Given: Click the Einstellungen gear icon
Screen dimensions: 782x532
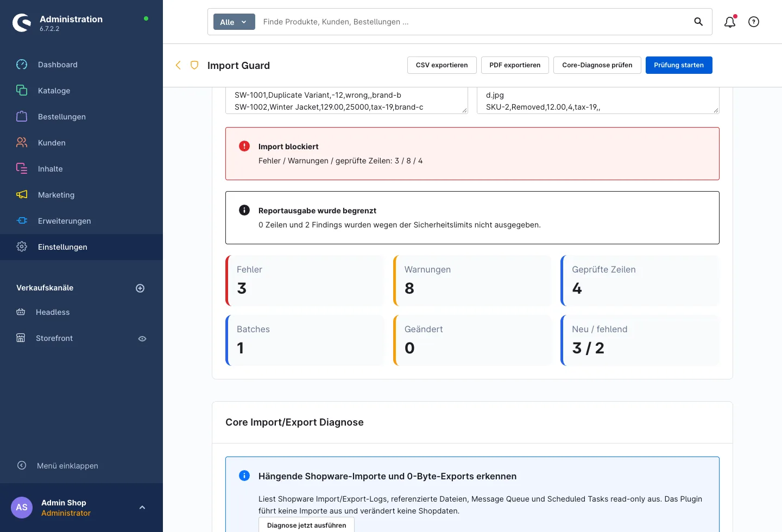Looking at the screenshot, I should coord(22,247).
